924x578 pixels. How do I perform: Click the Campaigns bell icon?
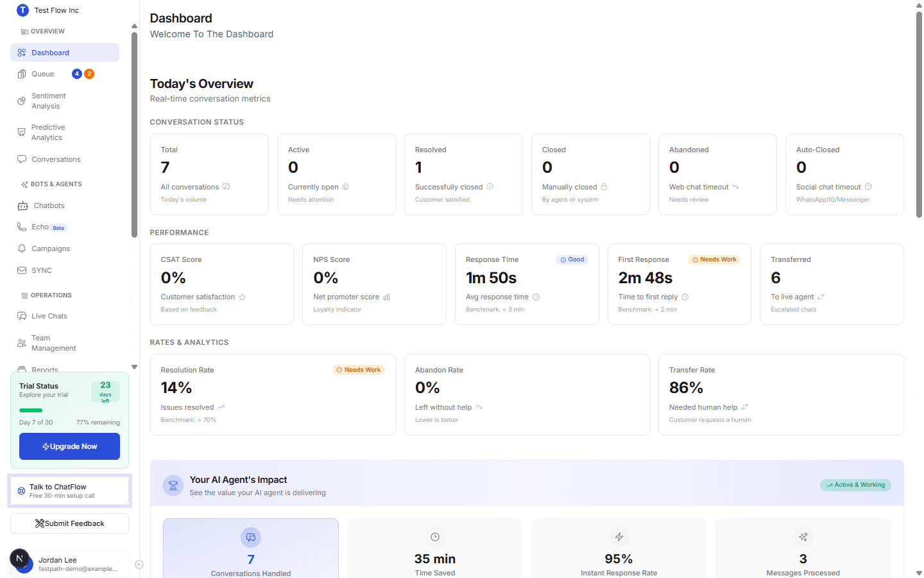point(22,249)
